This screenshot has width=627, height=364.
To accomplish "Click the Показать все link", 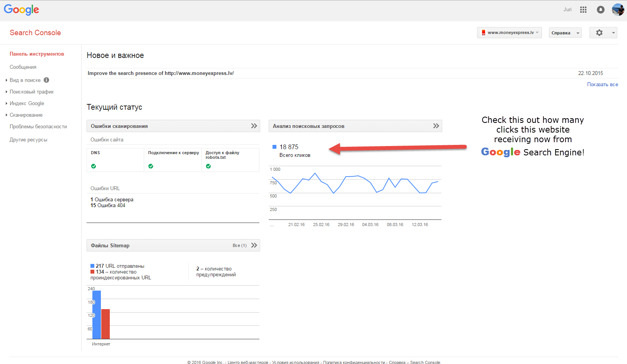I will pos(602,85).
